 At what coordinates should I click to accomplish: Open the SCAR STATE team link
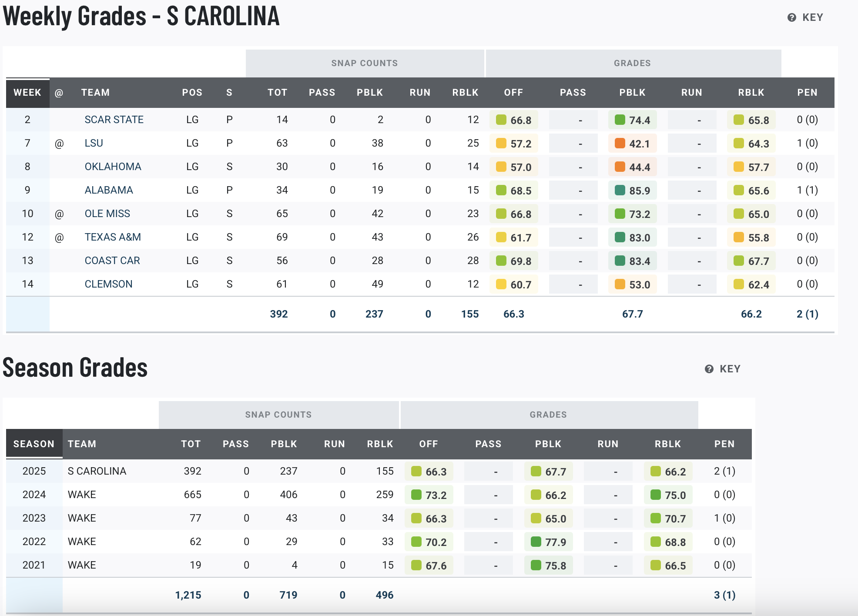(x=114, y=120)
